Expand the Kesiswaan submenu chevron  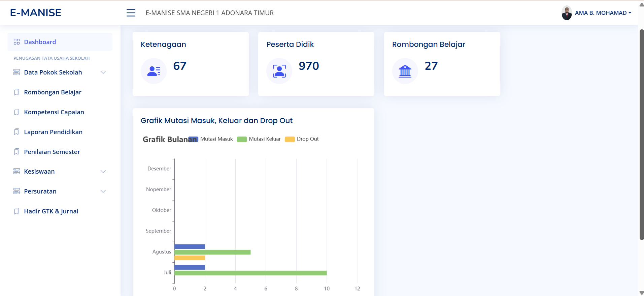[x=103, y=172]
